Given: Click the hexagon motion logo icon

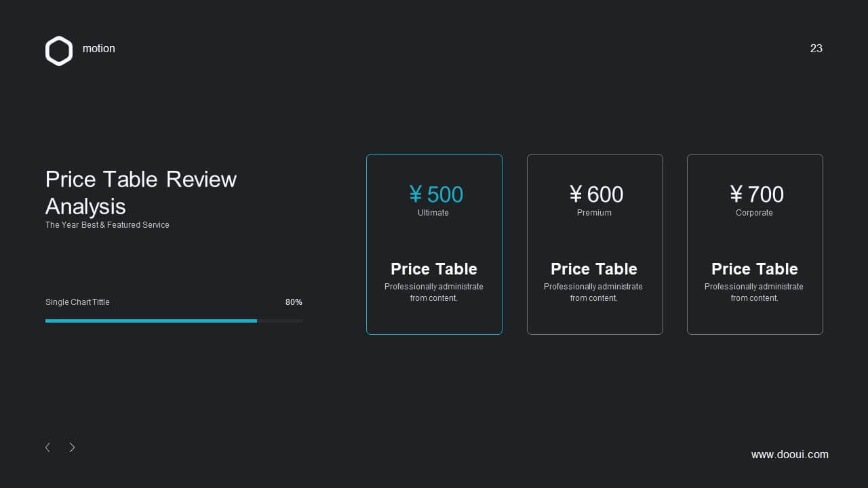Looking at the screenshot, I should [x=59, y=51].
